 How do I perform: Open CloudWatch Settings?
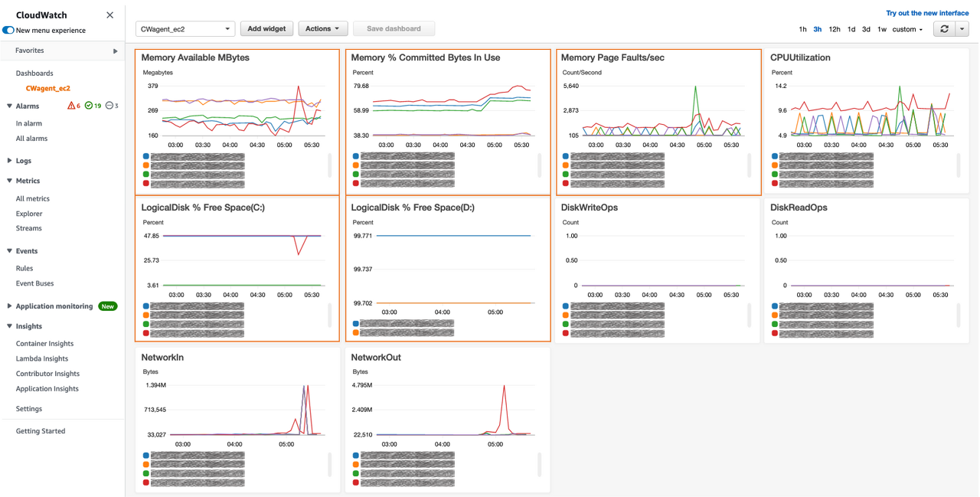(29, 409)
